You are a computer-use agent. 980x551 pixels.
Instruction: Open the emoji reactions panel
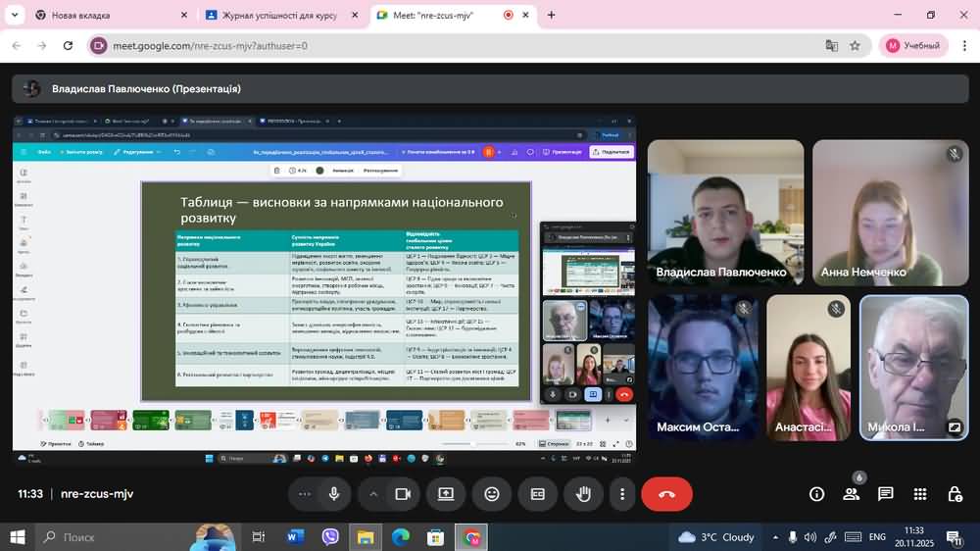point(492,494)
